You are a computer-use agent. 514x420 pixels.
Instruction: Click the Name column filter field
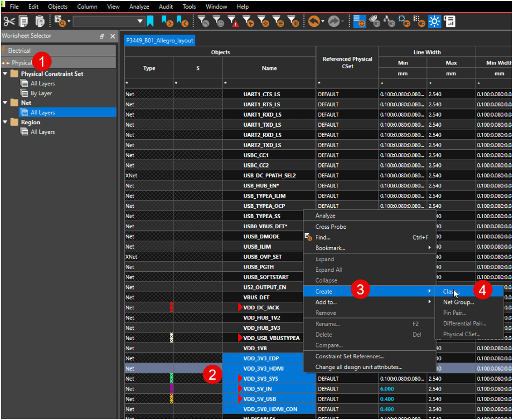(269, 84)
